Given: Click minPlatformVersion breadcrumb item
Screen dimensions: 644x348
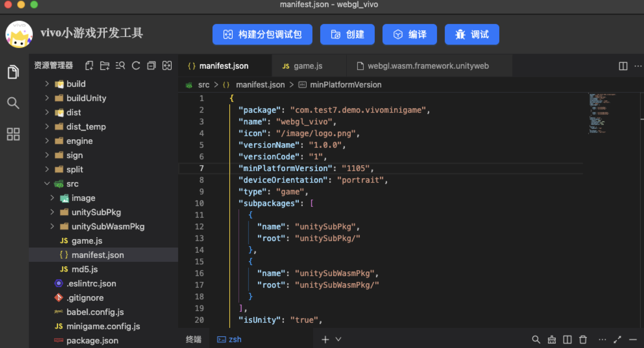Looking at the screenshot, I should coord(346,85).
